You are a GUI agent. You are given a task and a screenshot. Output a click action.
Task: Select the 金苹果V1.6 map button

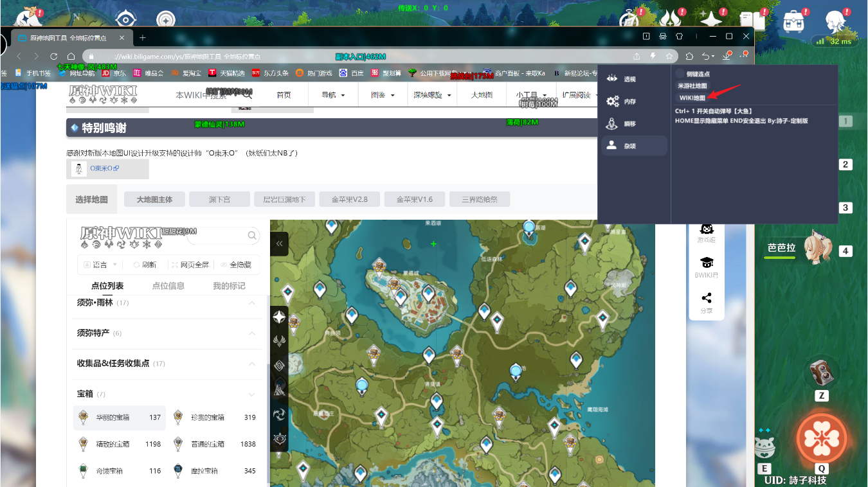coord(414,199)
